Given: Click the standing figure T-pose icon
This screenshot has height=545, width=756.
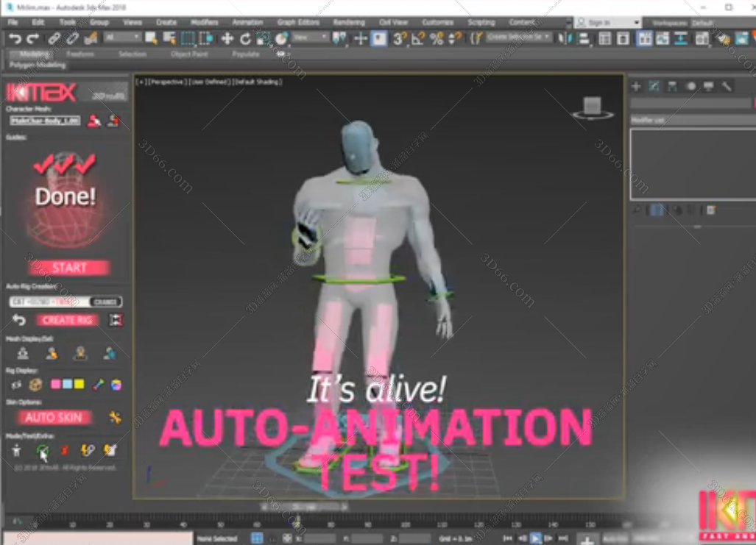Looking at the screenshot, I should tap(16, 451).
